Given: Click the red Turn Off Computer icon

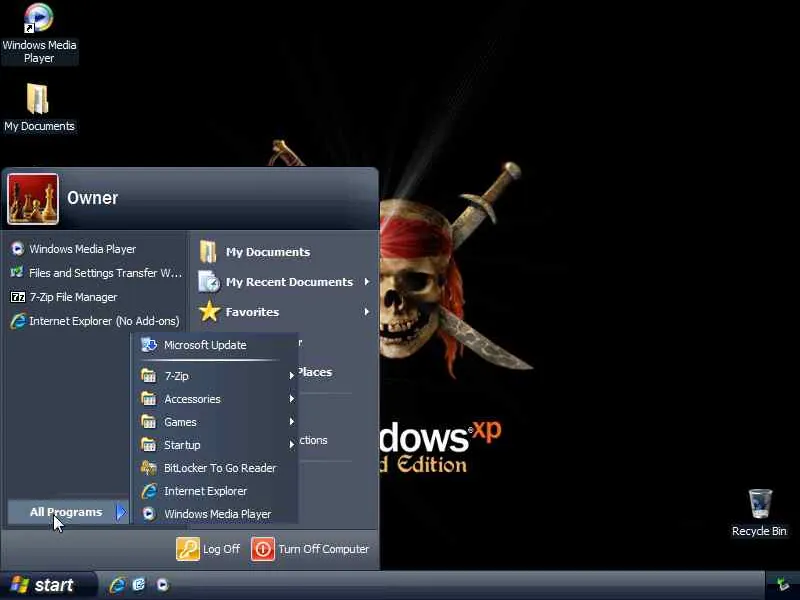Looking at the screenshot, I should [263, 549].
